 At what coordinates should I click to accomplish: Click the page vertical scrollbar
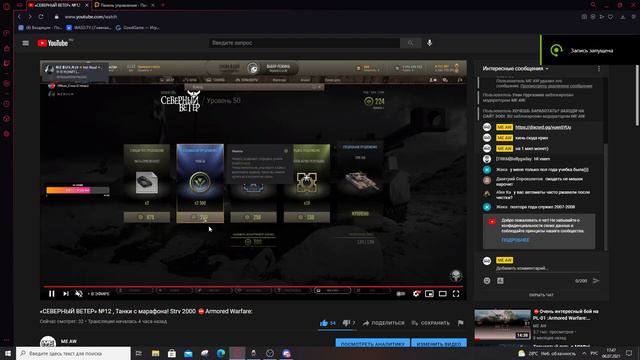click(x=637, y=95)
